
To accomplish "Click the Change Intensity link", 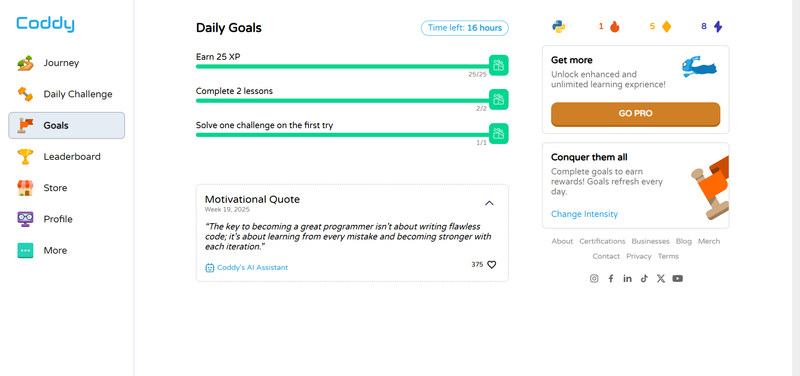I will (584, 214).
